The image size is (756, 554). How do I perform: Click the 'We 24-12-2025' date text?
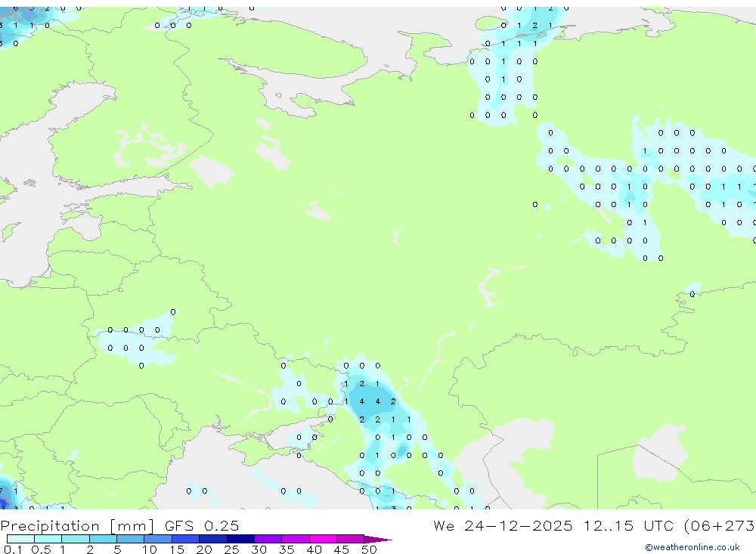coord(503,526)
